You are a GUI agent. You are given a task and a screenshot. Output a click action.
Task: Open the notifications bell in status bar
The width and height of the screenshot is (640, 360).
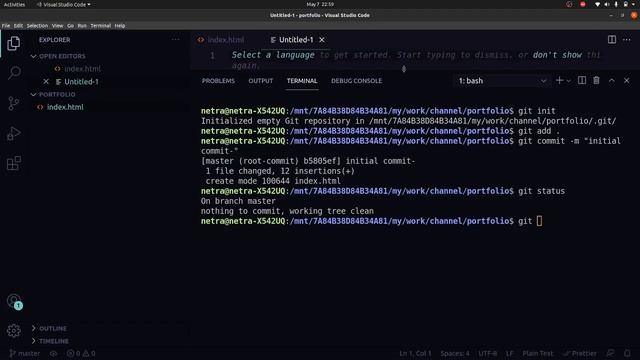627,353
